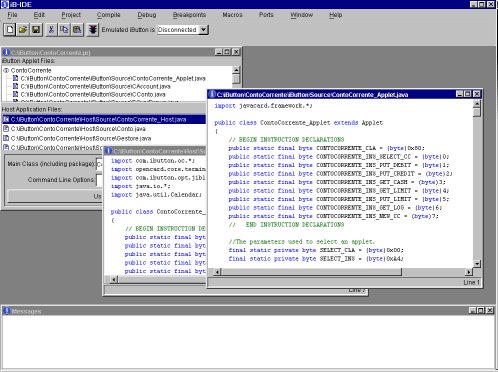Open the Window menu
Viewport: 498px width, 372px height.
click(301, 15)
